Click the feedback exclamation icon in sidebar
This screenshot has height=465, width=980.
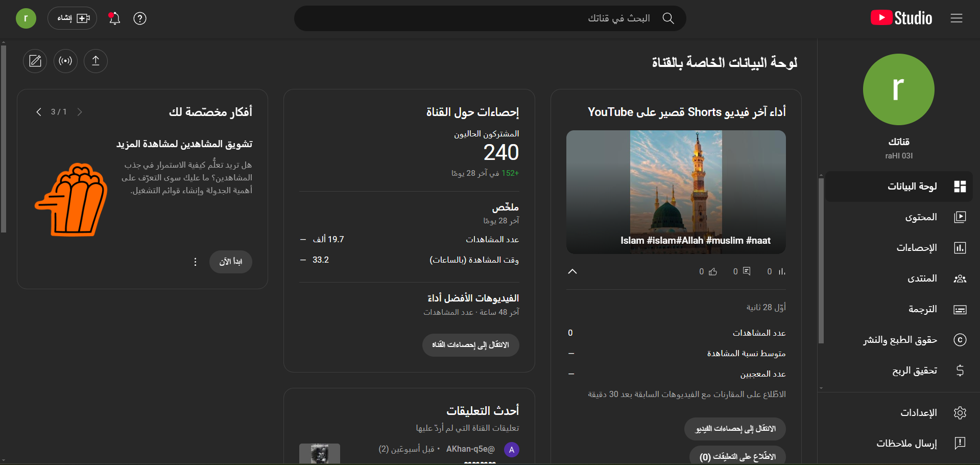pos(960,443)
